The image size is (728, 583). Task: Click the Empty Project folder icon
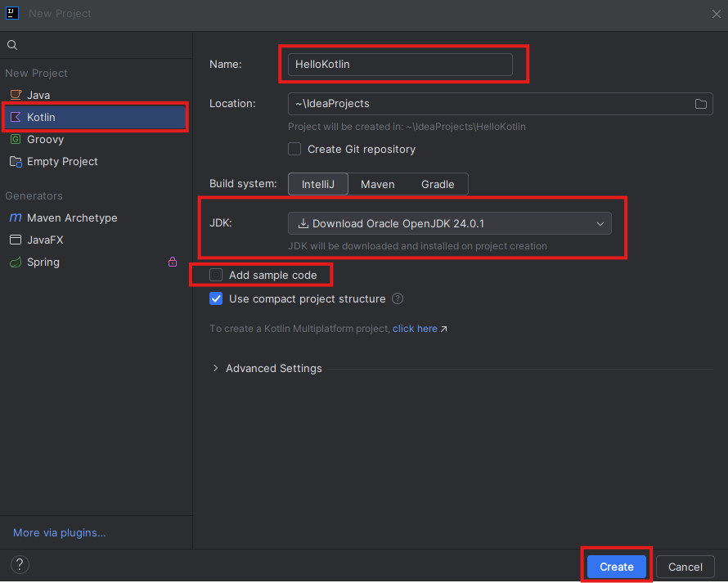tap(16, 162)
